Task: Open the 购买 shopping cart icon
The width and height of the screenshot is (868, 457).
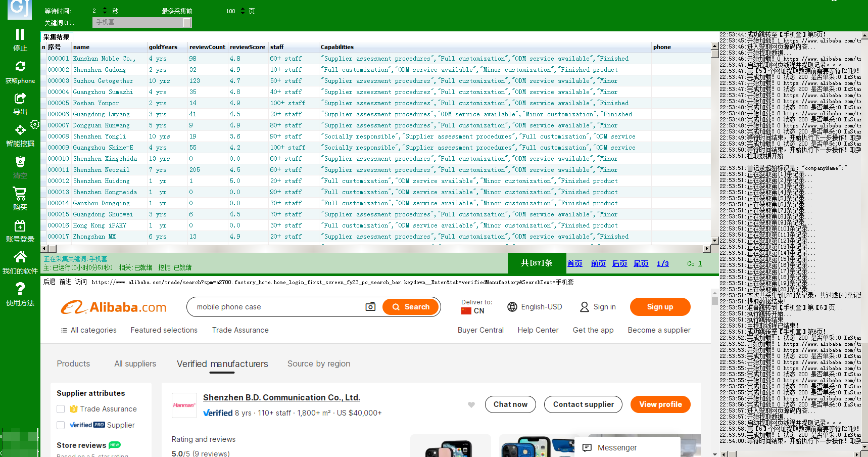Action: pos(20,194)
